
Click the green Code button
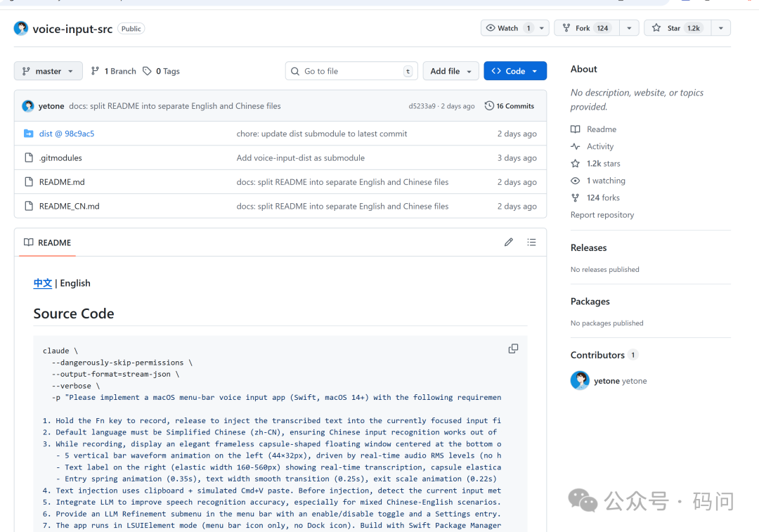(515, 71)
